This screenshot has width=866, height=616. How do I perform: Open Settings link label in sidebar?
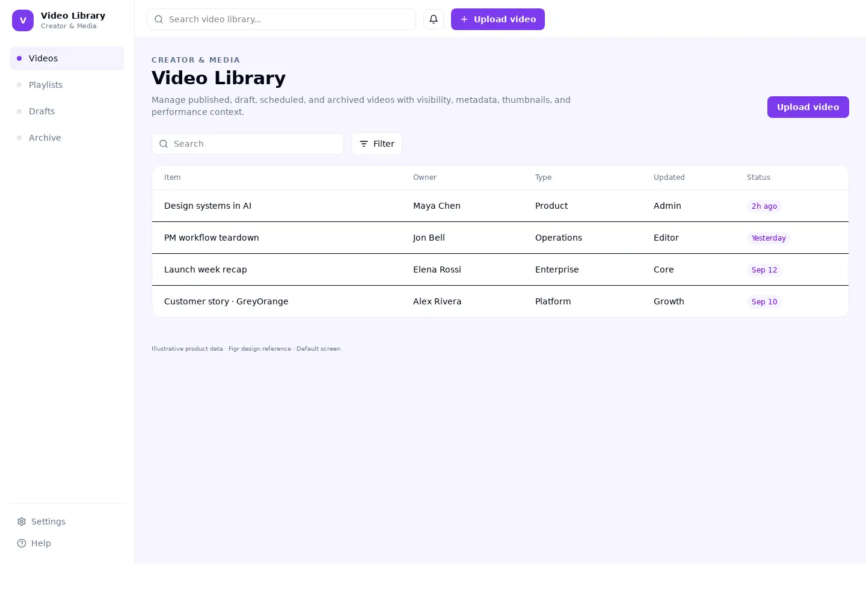pos(48,522)
